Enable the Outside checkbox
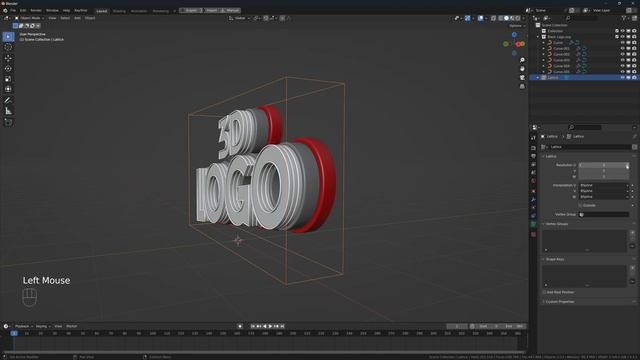This screenshot has height=360, width=640. point(581,205)
